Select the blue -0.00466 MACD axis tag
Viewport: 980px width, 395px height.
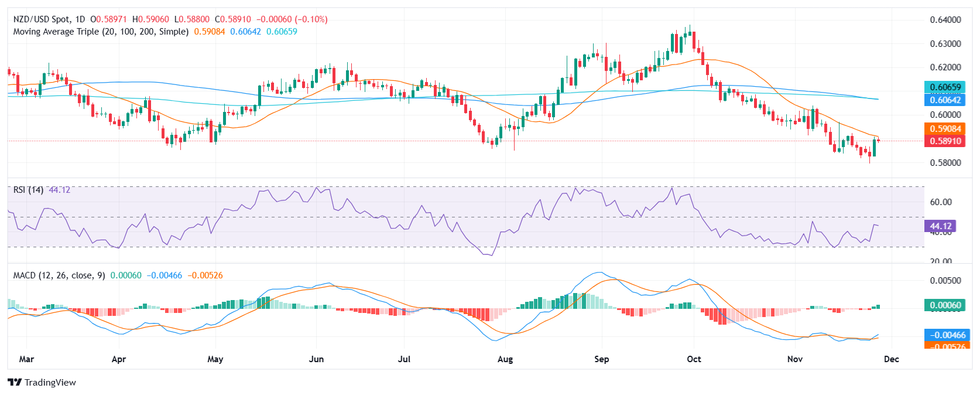pos(945,335)
